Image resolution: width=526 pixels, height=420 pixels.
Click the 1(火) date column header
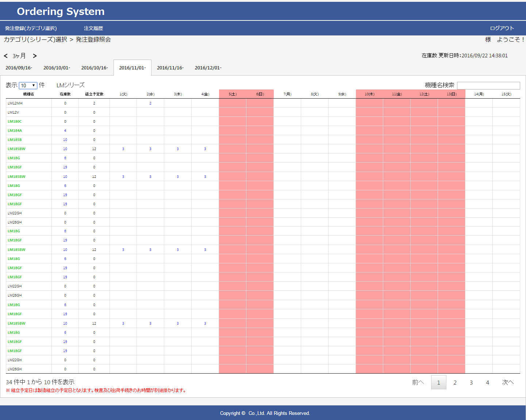pyautogui.click(x=123, y=94)
